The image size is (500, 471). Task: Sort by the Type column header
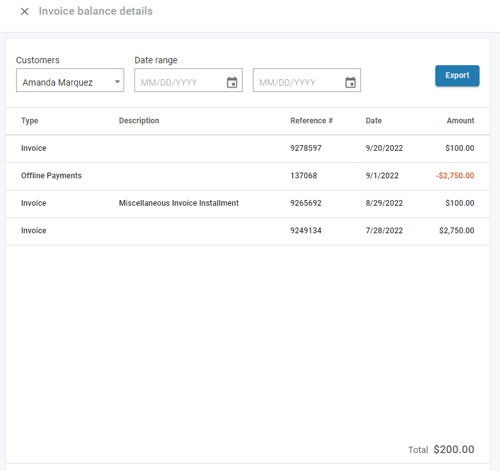30,121
